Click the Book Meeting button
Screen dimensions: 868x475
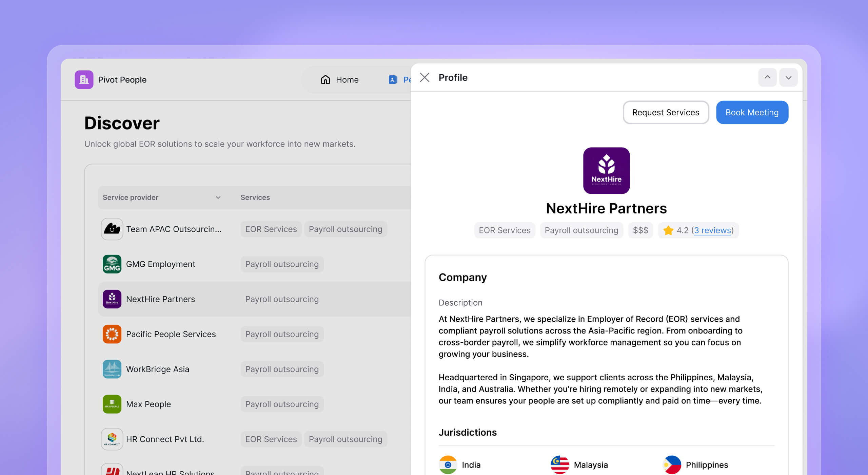pos(752,112)
